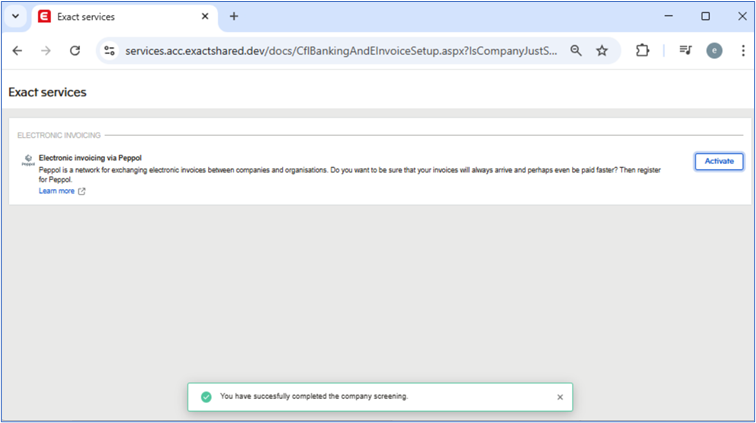The image size is (756, 423).
Task: Click the Learn more link
Action: 56,191
